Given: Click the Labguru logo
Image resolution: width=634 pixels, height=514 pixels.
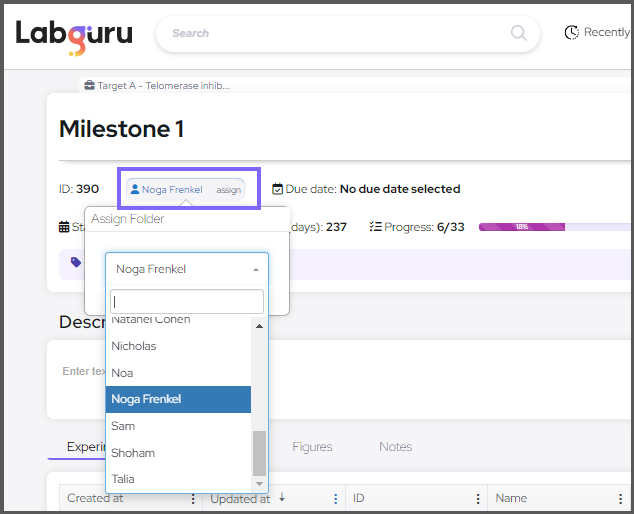Looking at the screenshot, I should [x=74, y=34].
